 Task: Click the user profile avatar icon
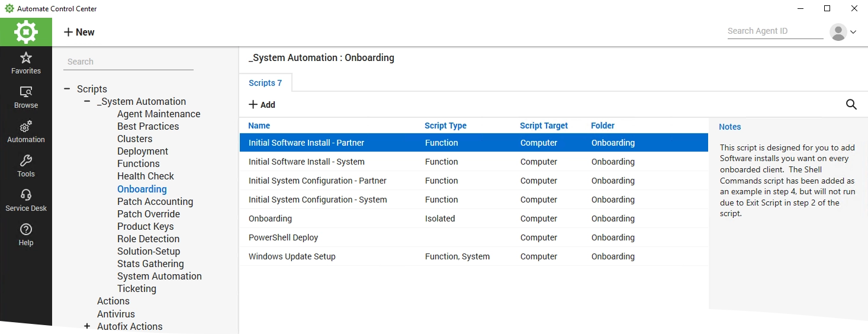point(838,32)
